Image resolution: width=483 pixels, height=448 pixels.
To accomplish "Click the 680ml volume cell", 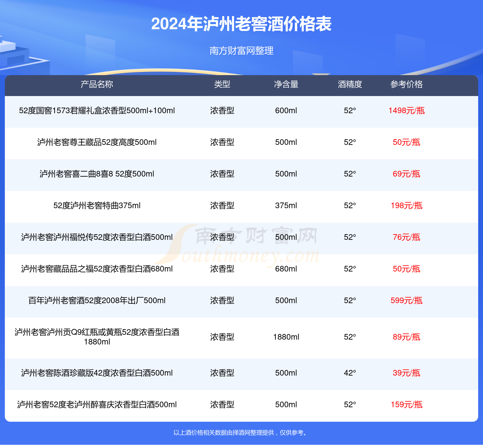I will click(286, 269).
